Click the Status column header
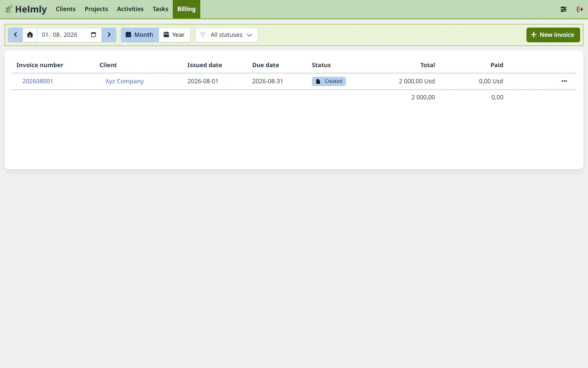 click(x=321, y=65)
